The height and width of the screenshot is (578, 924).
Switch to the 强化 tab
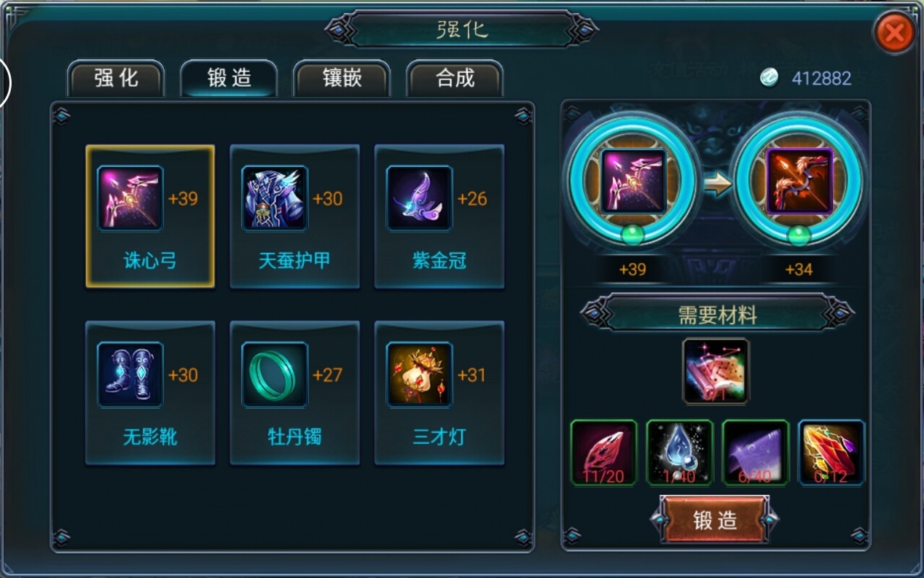tap(116, 79)
